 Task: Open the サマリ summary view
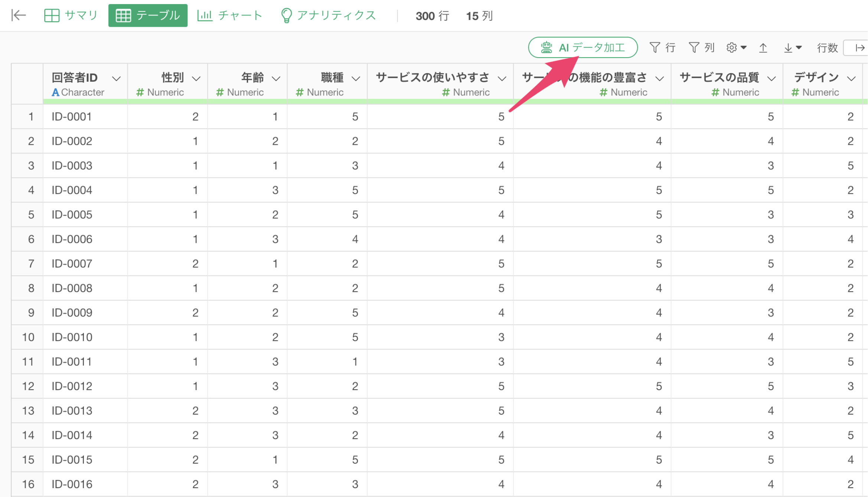tap(71, 15)
